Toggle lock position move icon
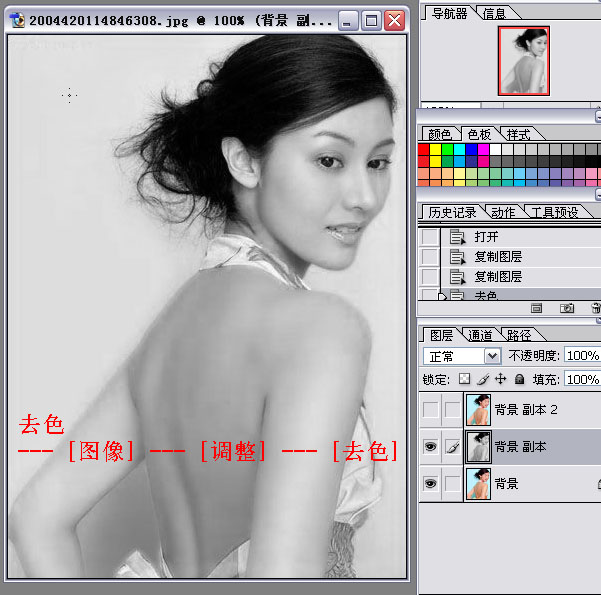This screenshot has width=601, height=595. point(501,379)
